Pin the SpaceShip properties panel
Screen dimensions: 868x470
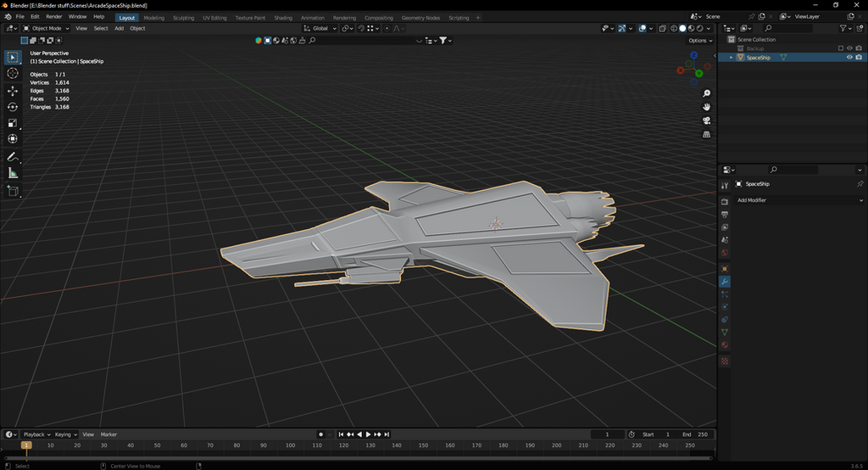pyautogui.click(x=860, y=184)
